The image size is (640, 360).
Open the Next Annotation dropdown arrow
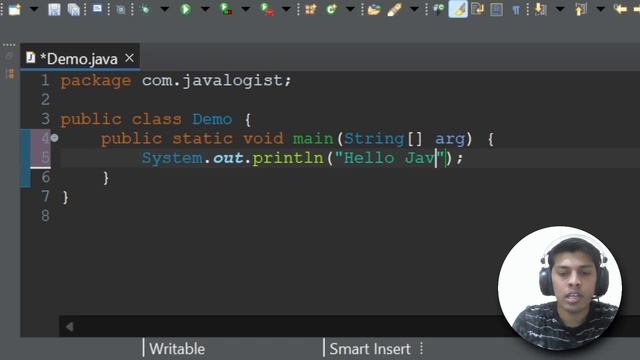pyautogui.click(x=560, y=9)
